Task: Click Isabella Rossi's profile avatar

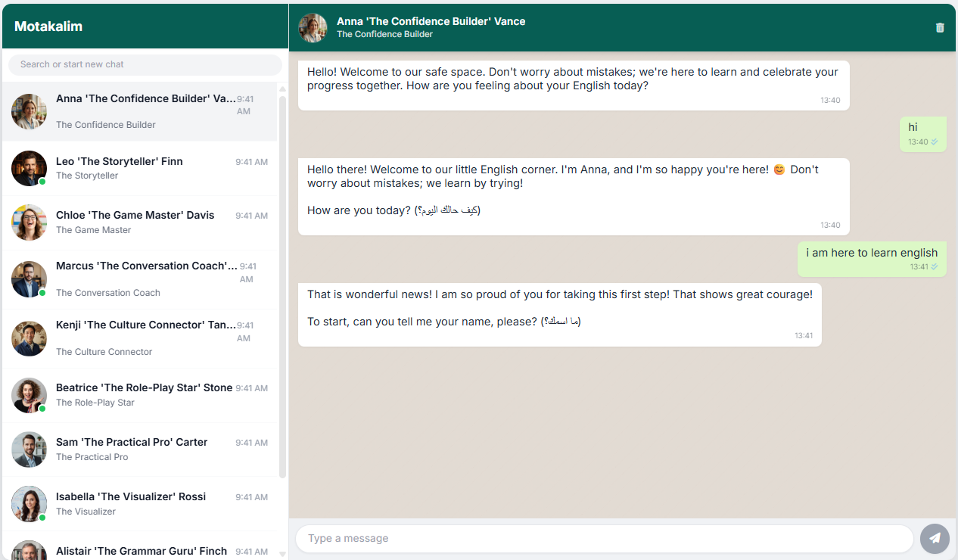Action: click(x=30, y=504)
